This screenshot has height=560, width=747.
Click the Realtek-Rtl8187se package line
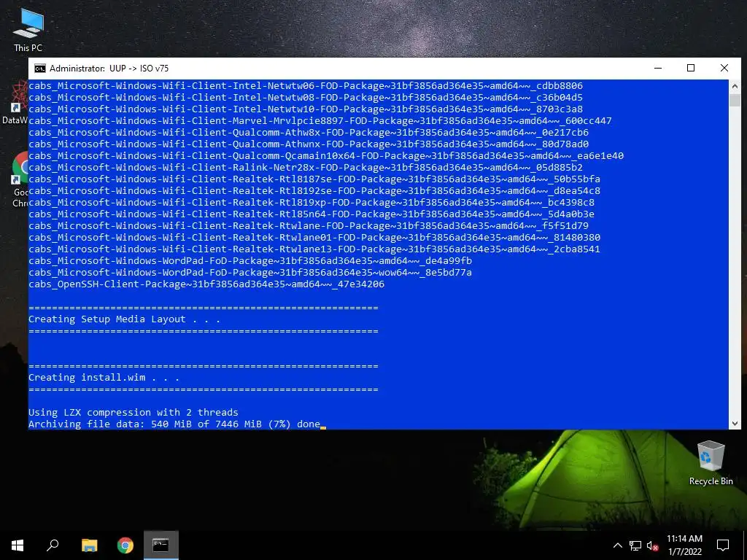(x=314, y=179)
